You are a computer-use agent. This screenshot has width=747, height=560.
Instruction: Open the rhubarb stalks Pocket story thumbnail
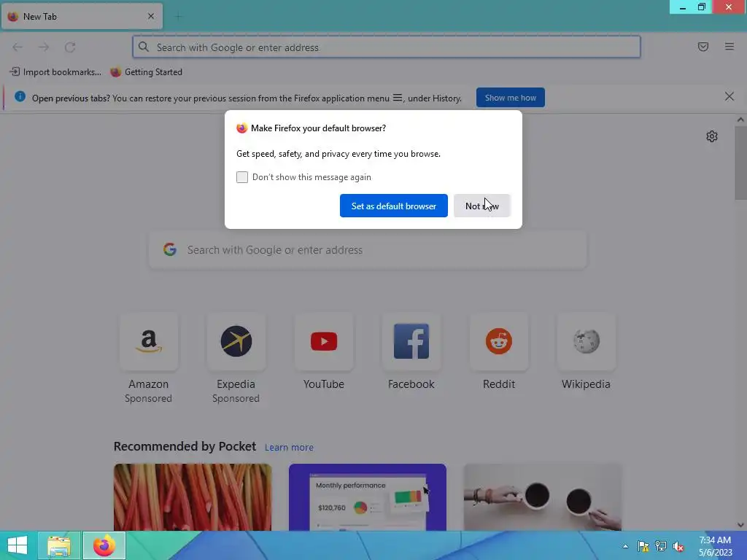coord(193,497)
